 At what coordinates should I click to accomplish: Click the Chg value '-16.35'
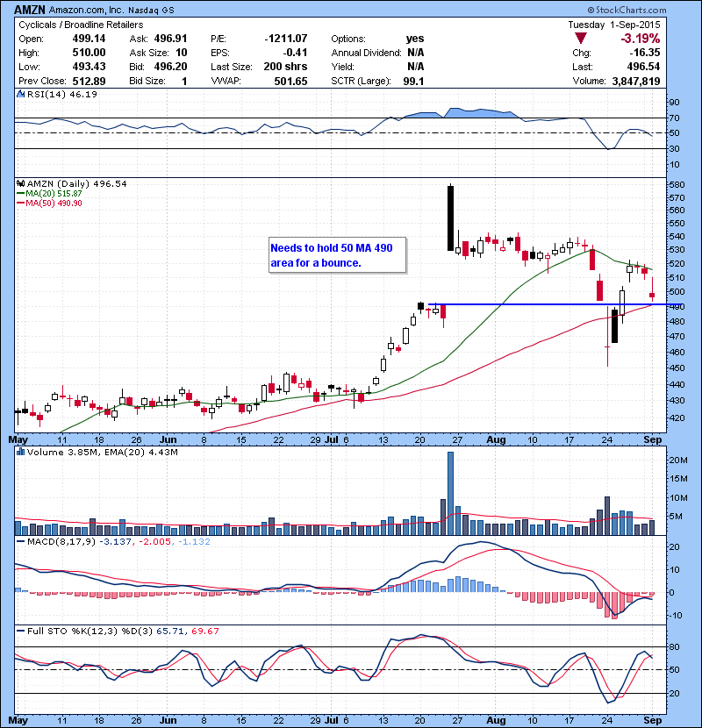[x=644, y=53]
